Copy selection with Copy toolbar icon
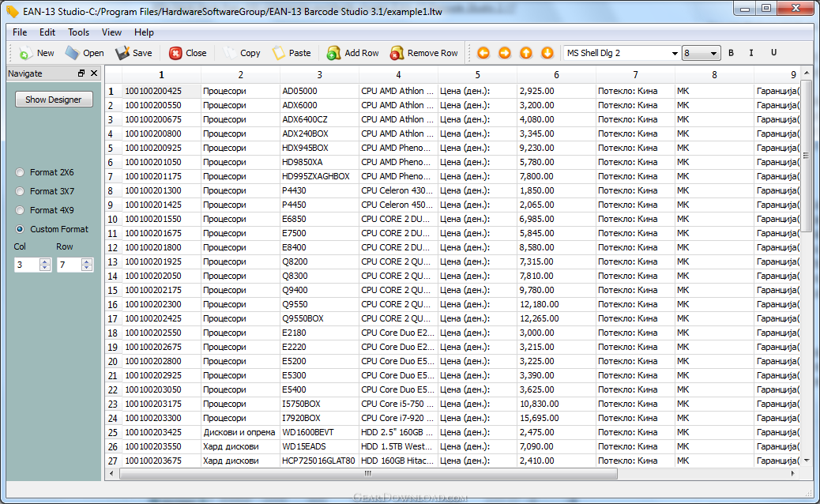The image size is (820, 504). 230,53
